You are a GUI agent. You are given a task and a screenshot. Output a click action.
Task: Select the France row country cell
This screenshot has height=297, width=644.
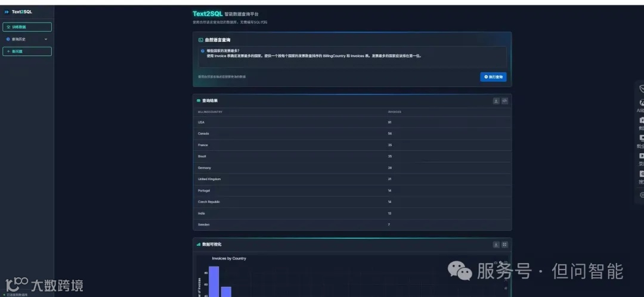[203, 145]
